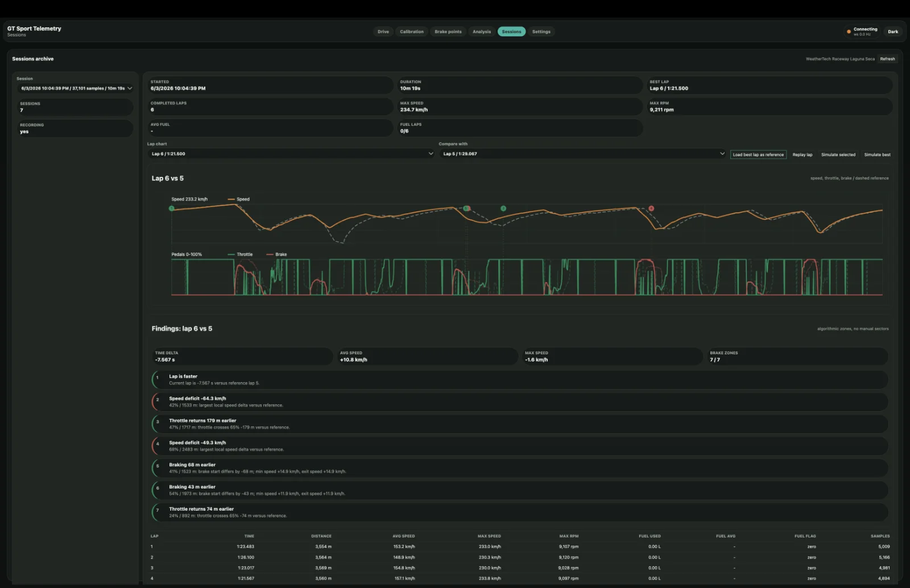Click the orange Connecting status indicator

click(x=849, y=32)
